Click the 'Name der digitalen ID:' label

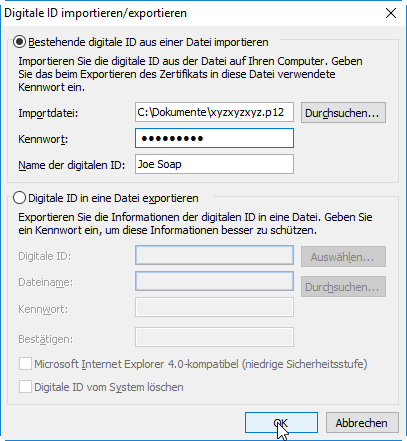click(x=72, y=165)
